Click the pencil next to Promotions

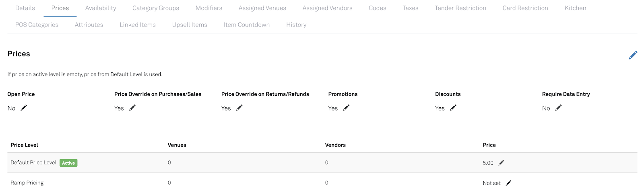click(x=346, y=108)
